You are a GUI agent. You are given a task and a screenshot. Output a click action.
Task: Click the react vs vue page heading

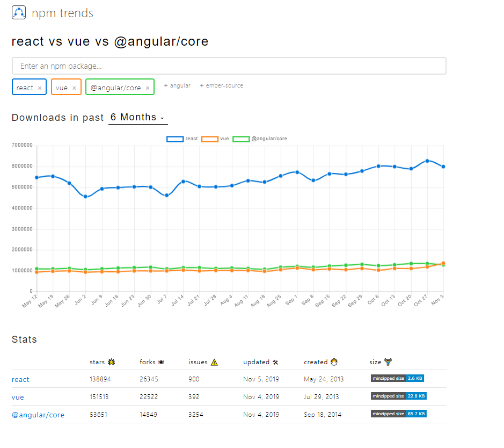click(x=110, y=41)
